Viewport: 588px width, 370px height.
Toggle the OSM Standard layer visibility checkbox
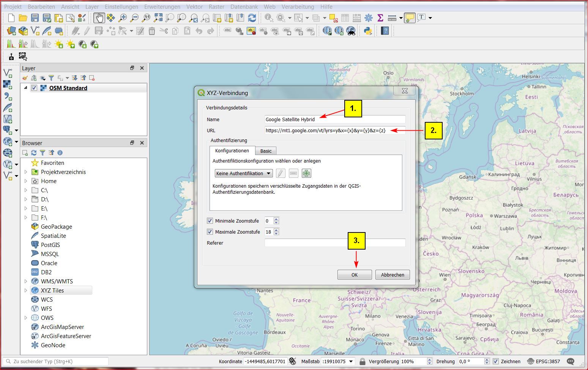point(34,88)
